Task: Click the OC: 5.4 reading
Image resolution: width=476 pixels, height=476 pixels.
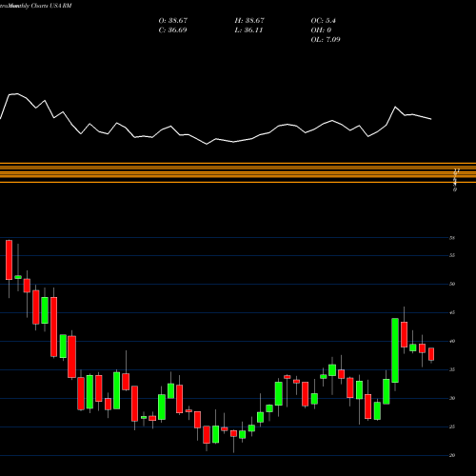Action: (x=324, y=21)
